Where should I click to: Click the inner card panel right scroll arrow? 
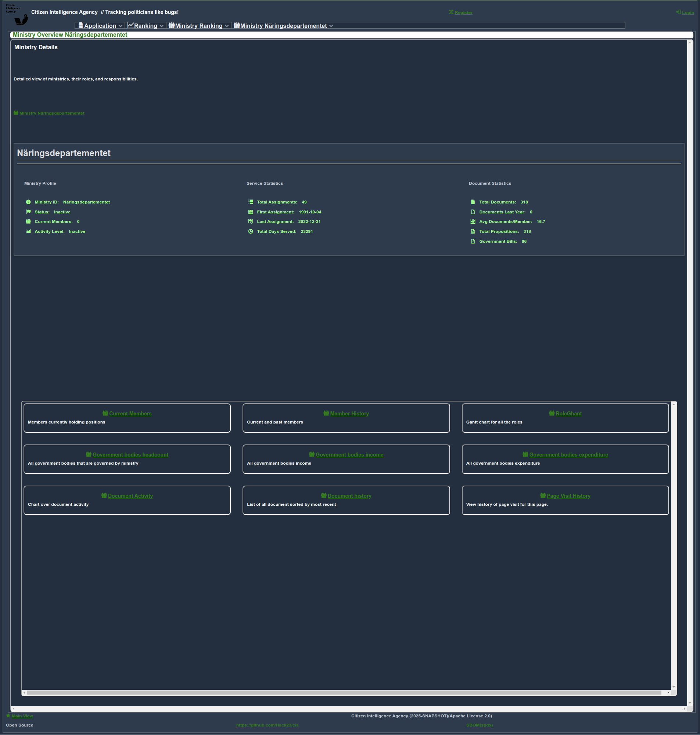668,692
